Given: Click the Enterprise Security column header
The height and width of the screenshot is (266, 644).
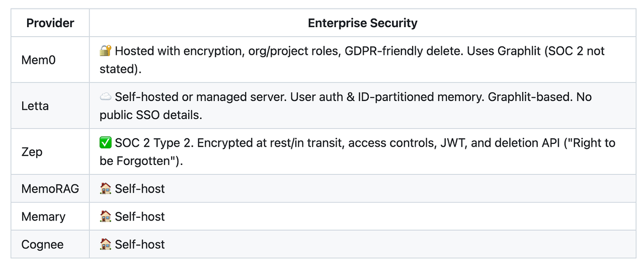Looking at the screenshot, I should point(362,23).
